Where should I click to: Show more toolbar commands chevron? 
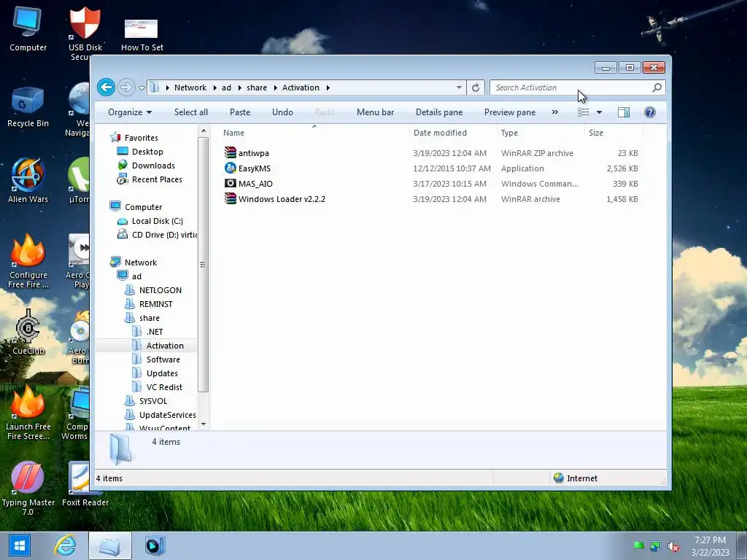[555, 112]
